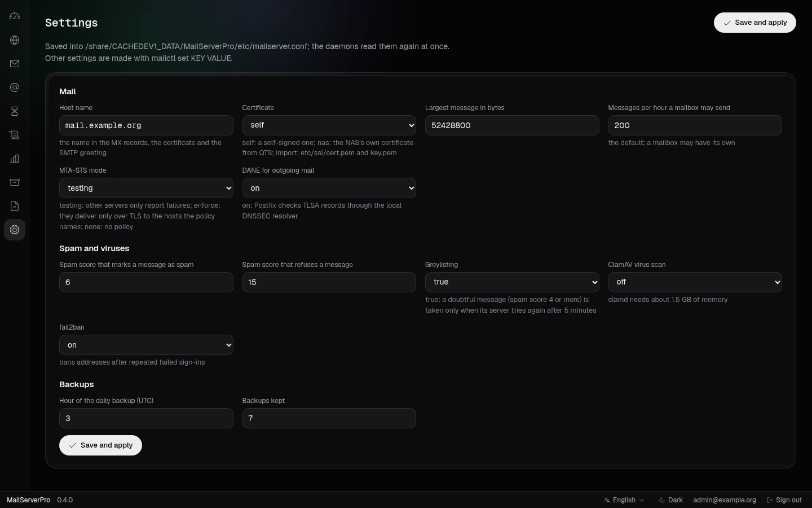This screenshot has width=812, height=508.
Task: Open the DANE for outgoing mail dropdown
Action: coord(329,188)
